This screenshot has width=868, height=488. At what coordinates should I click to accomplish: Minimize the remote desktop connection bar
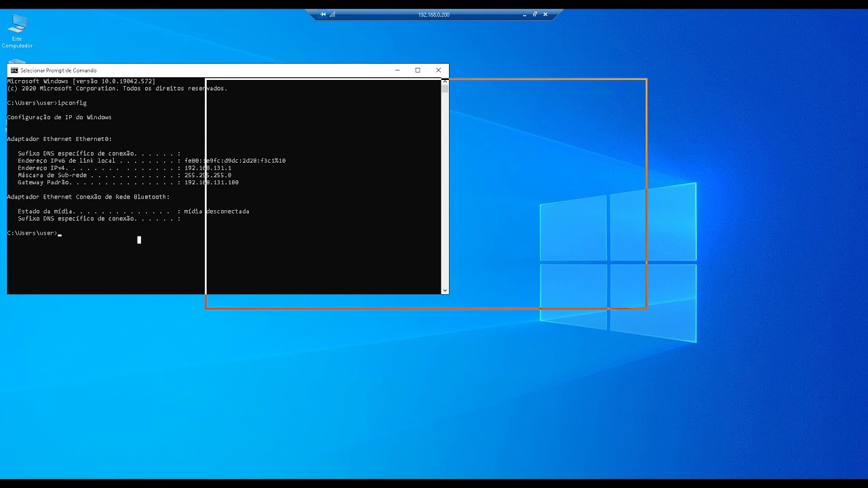tap(524, 14)
